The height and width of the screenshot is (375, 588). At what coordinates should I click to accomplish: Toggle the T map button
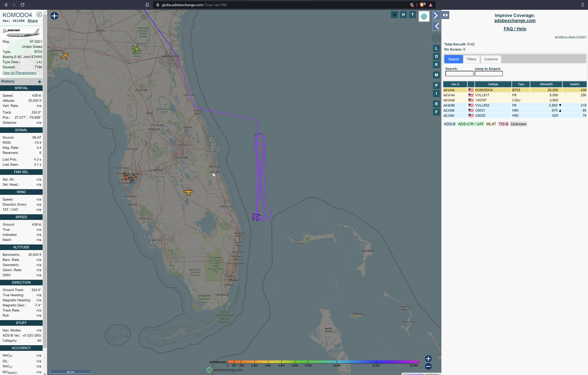[x=413, y=15]
